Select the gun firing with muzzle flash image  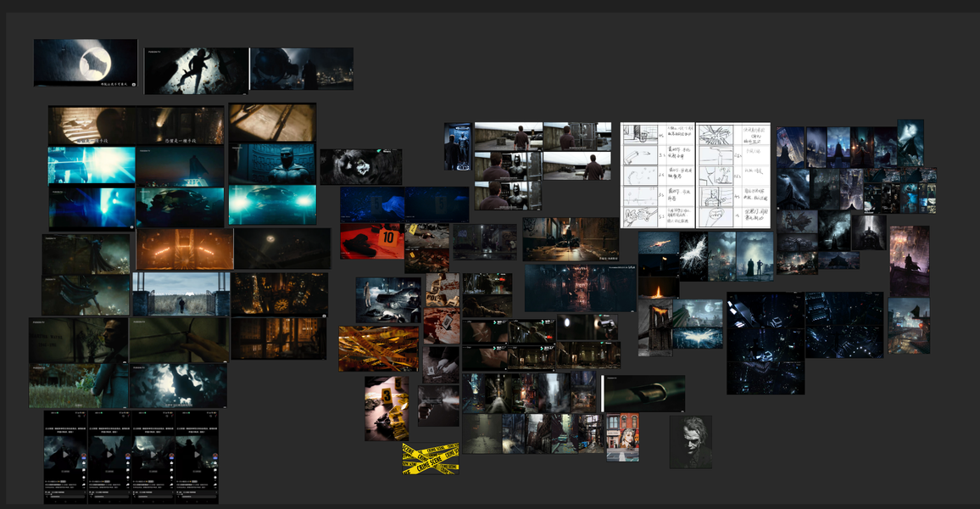pyautogui.click(x=438, y=406)
